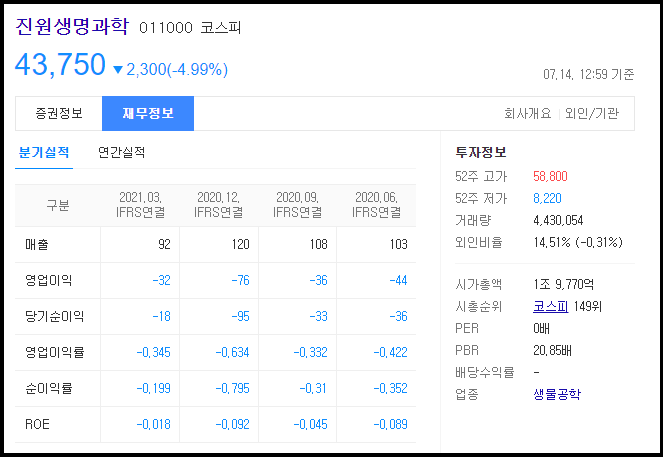Click 영업이익 value -76
The image size is (663, 457).
coord(241,280)
